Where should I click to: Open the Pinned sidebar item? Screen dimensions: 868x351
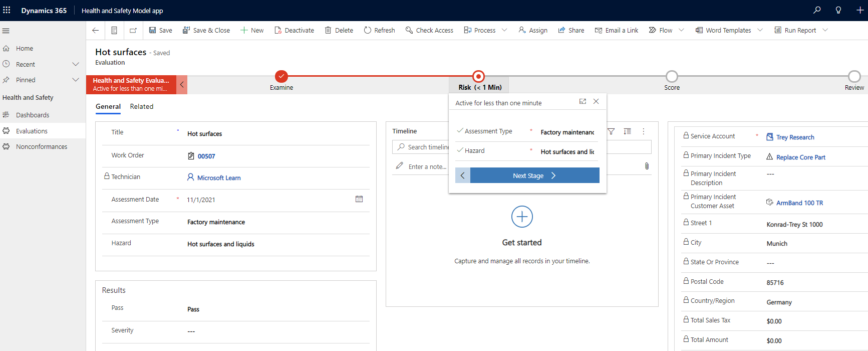[x=25, y=80]
